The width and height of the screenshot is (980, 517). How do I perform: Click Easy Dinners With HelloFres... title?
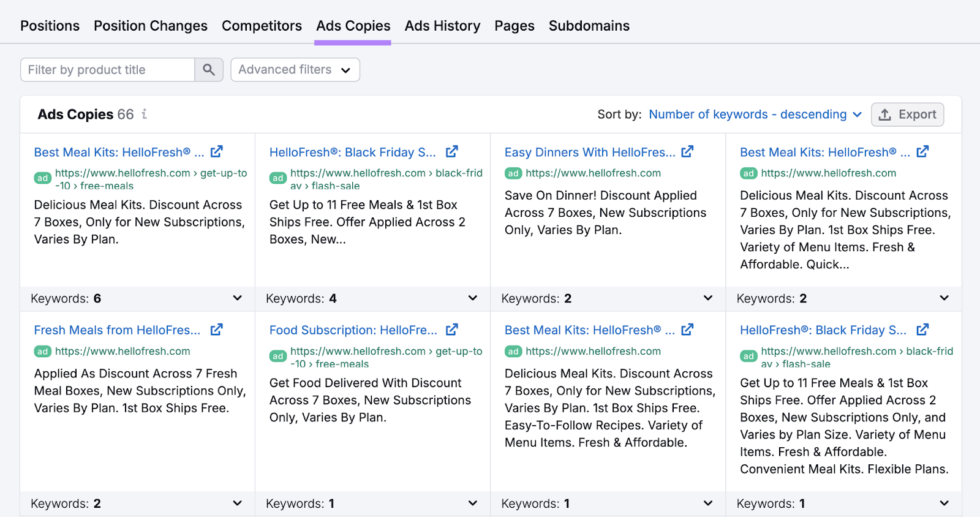590,152
